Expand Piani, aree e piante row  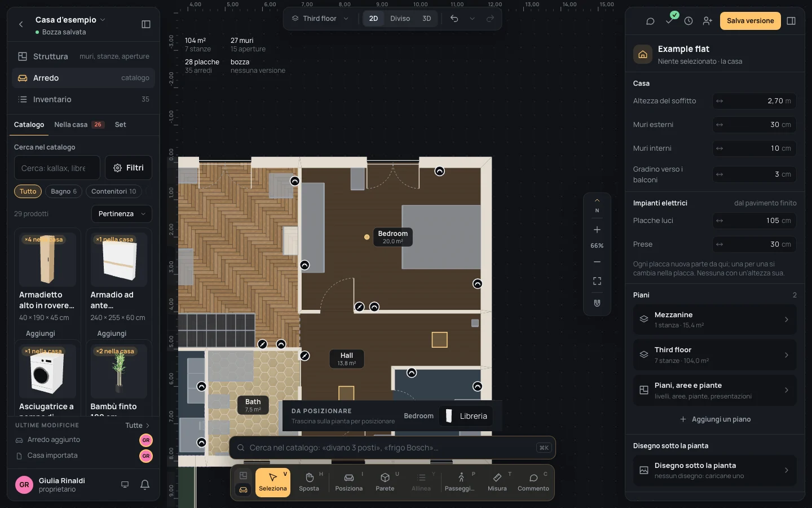coord(715,390)
